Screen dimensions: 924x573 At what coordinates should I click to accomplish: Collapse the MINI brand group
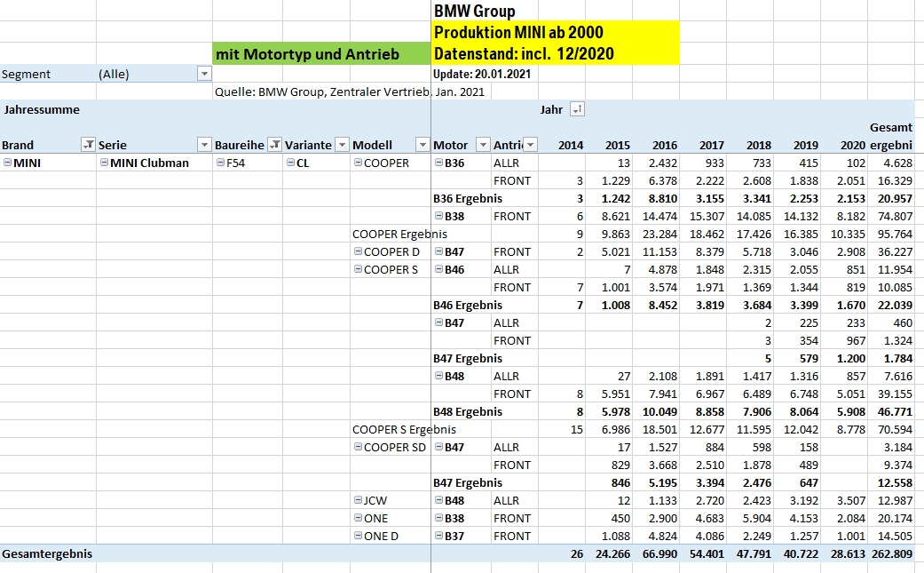tap(7, 163)
